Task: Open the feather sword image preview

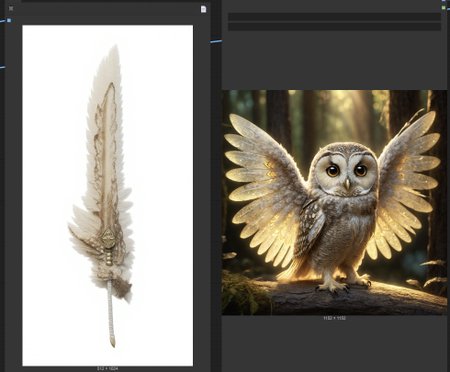Action: pyautogui.click(x=108, y=195)
